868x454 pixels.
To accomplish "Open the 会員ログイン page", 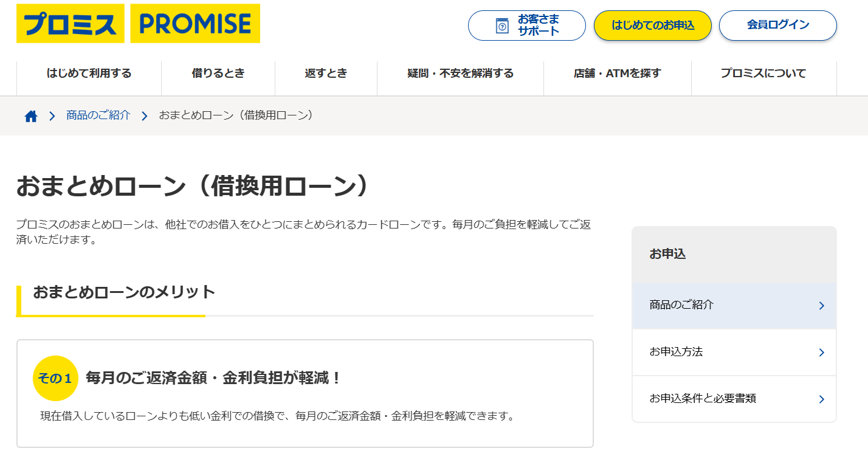I will coord(778,26).
